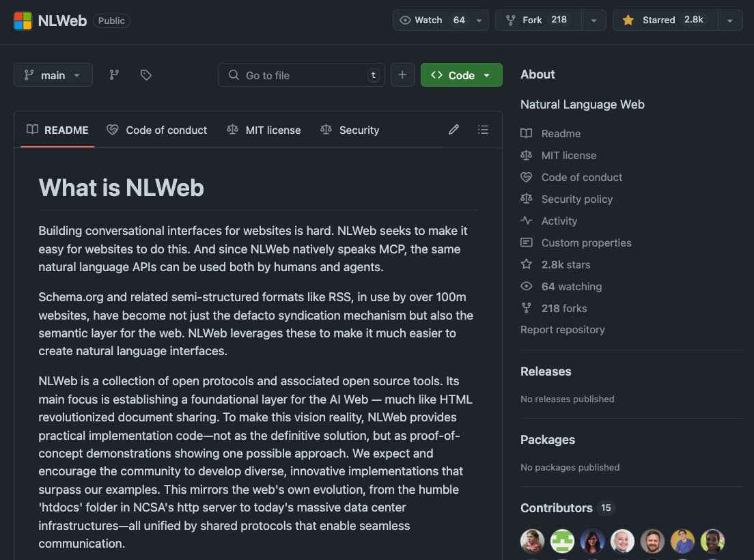This screenshot has height=560, width=754.
Task: Open the branches view icon
Action: click(114, 75)
